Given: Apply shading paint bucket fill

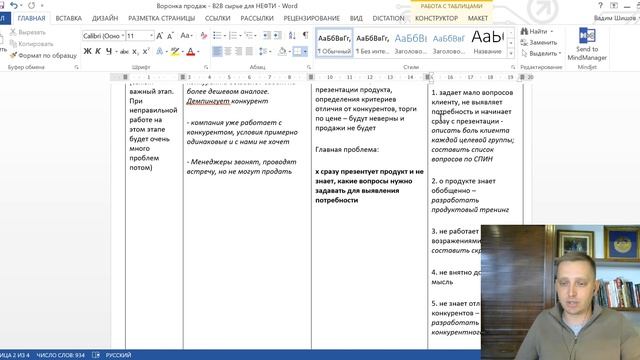Looking at the screenshot, I should coord(282,51).
